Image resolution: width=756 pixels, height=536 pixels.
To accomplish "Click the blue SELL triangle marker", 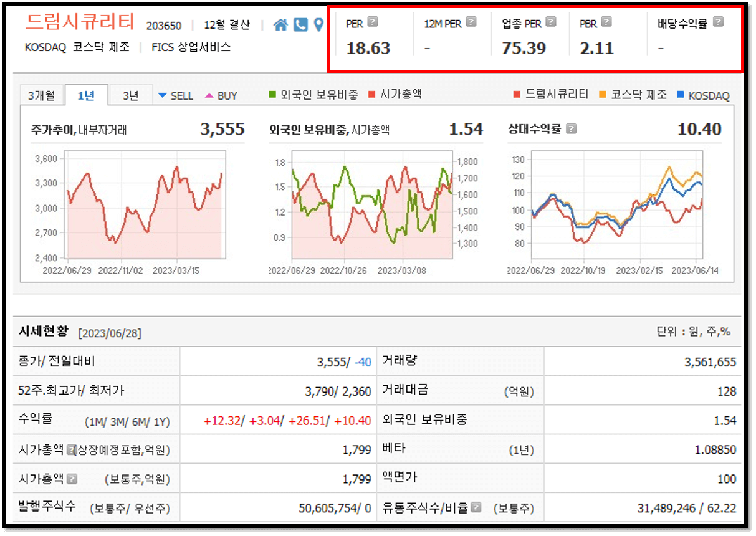I will (x=163, y=95).
